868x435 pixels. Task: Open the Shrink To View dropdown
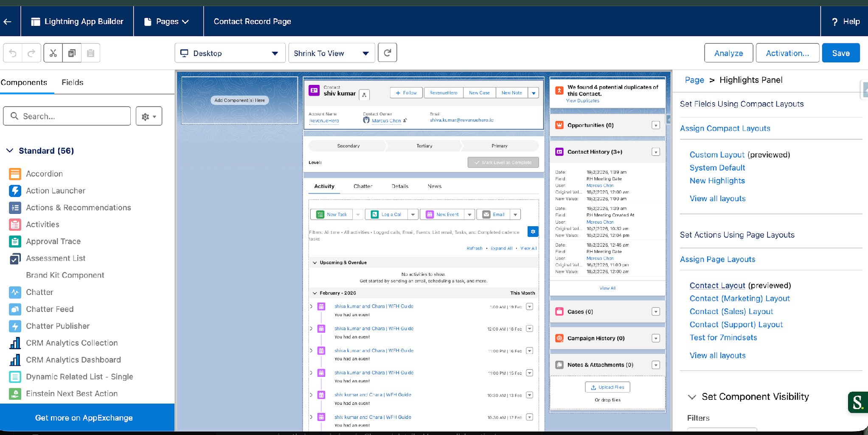pyautogui.click(x=331, y=53)
